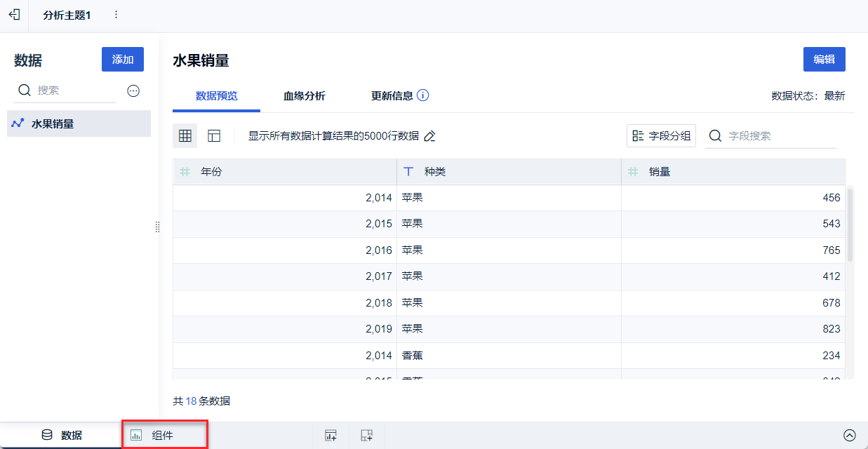Open the 更新信息 tab
This screenshot has width=868, height=449.
click(392, 96)
